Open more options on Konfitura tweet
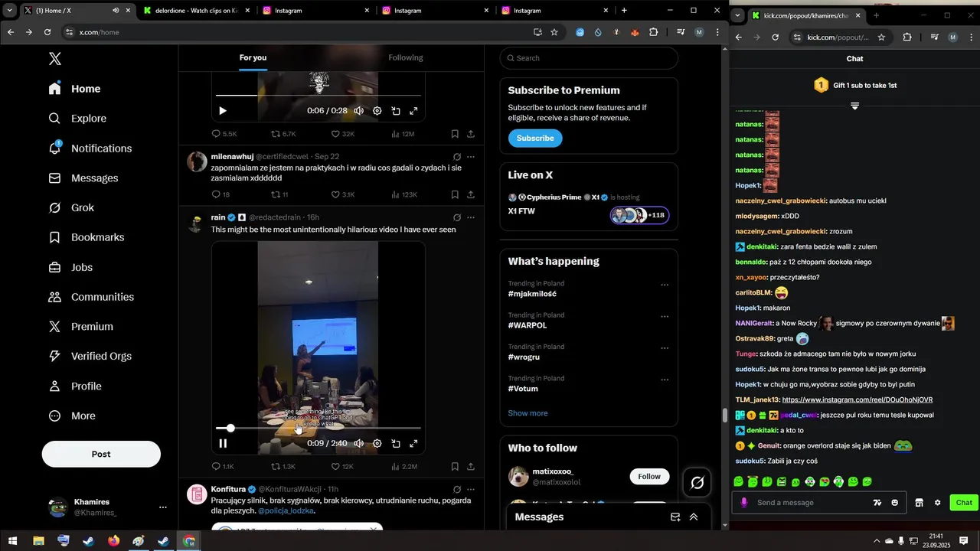The width and height of the screenshot is (980, 551). (x=471, y=489)
